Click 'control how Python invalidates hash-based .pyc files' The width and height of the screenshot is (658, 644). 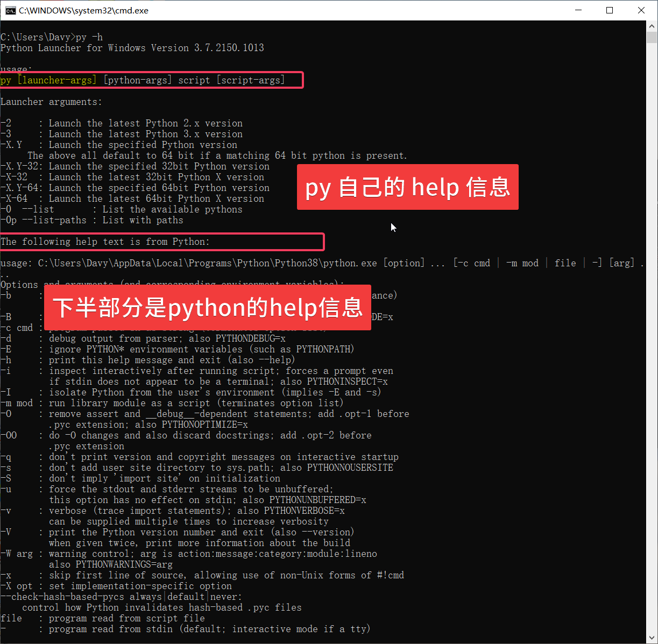162,607
